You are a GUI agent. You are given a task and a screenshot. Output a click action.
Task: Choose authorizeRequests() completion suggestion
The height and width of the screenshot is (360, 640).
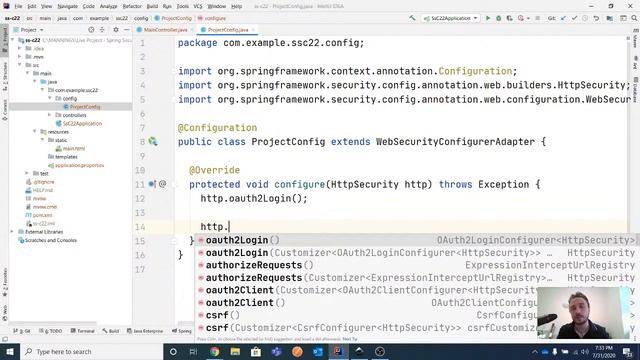pyautogui.click(x=416, y=265)
